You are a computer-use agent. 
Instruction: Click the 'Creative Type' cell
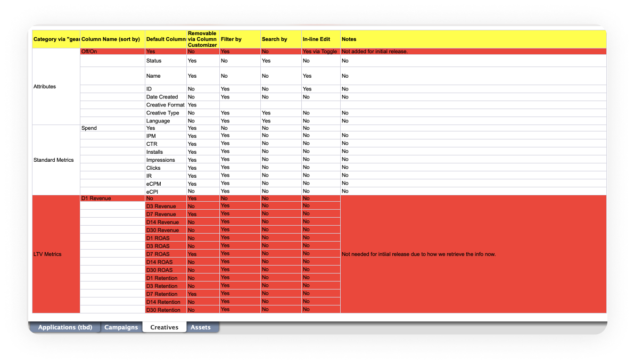pyautogui.click(x=166, y=113)
